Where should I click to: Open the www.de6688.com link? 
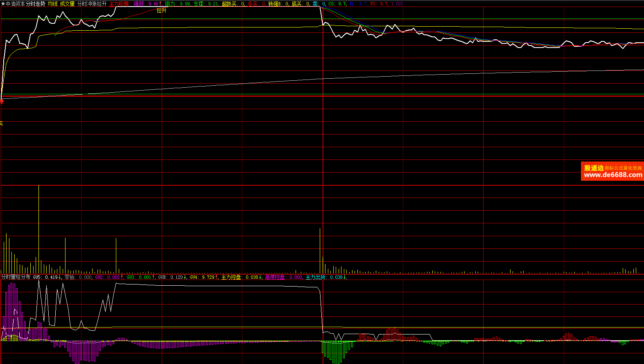pyautogui.click(x=613, y=175)
